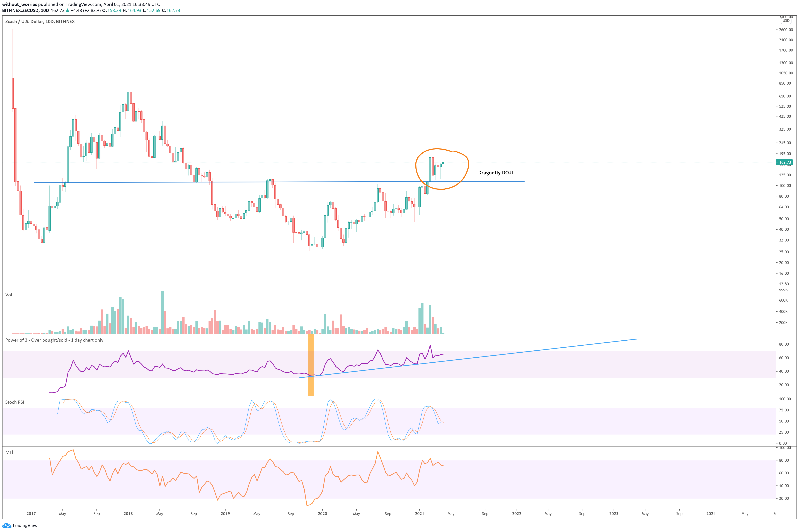Click the 2600.00 price axis label
This screenshot has height=532, width=799.
coord(786,30)
